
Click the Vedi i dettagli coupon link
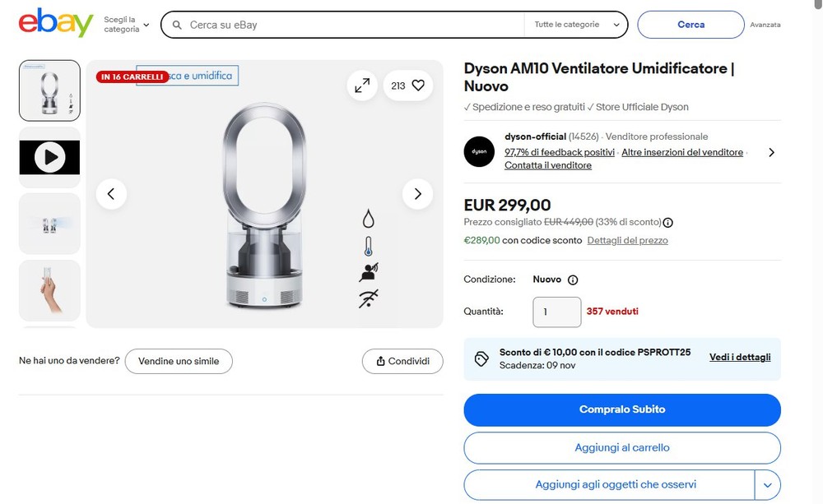pyautogui.click(x=740, y=358)
